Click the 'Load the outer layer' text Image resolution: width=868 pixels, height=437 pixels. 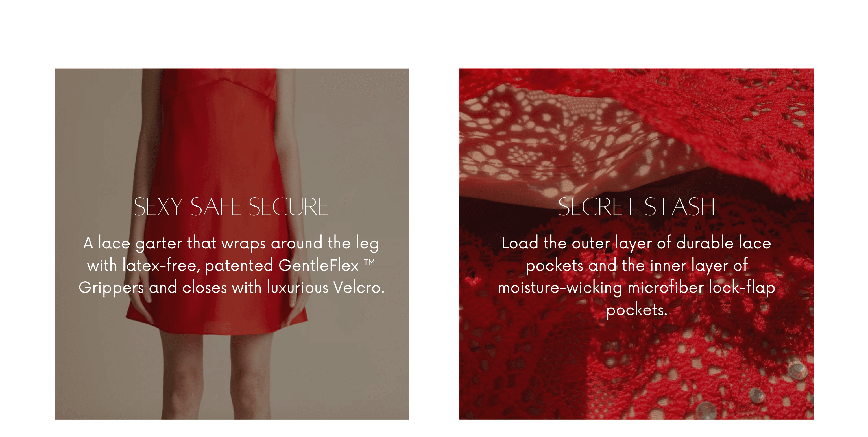click(x=577, y=243)
